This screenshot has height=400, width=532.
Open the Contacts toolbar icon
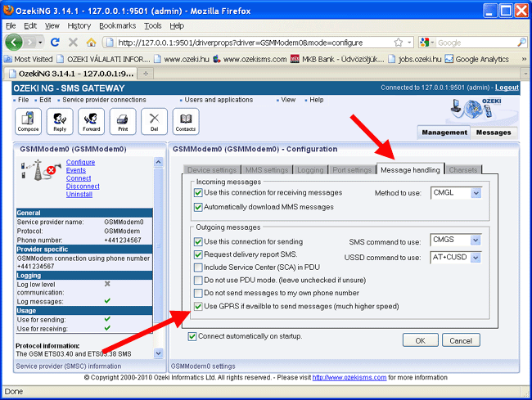tap(186, 121)
